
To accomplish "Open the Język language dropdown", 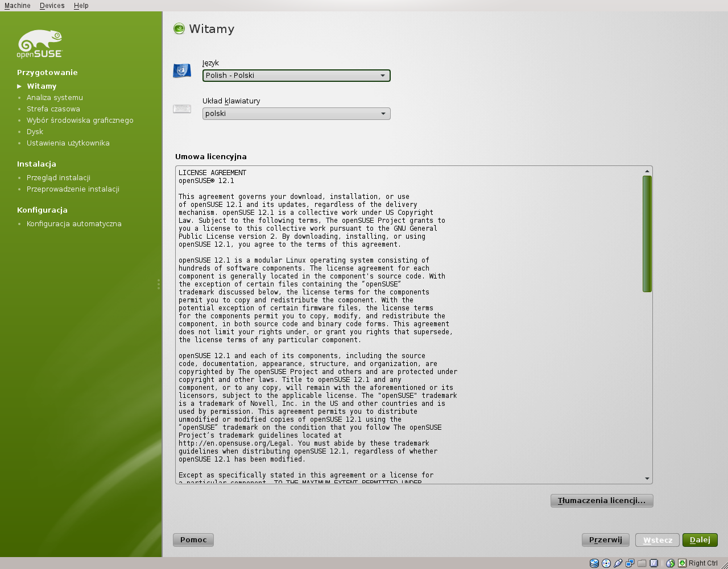I will point(296,76).
